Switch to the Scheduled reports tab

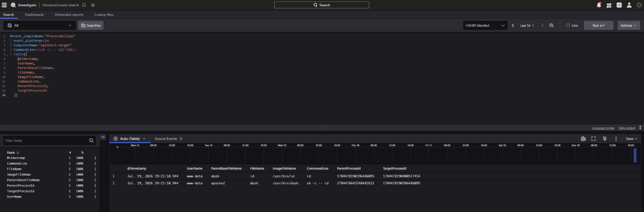(x=69, y=15)
